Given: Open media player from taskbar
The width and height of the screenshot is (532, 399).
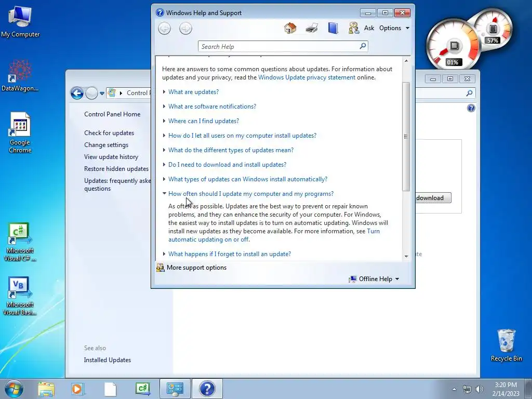Looking at the screenshot, I should (x=78, y=389).
